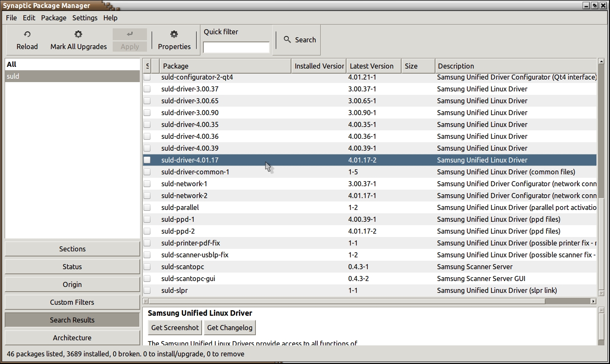Image resolution: width=610 pixels, height=364 pixels.
Task: Focus the Quick filter text field
Action: 236,47
